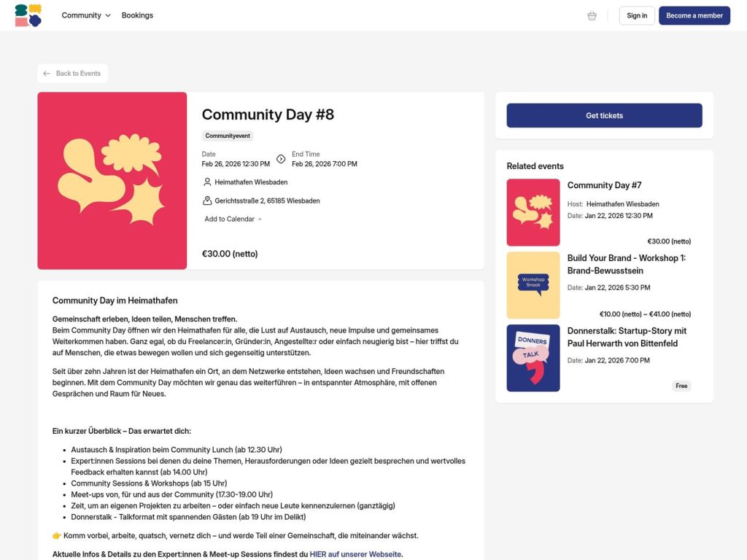Click the Communityevent tag below the title
Viewport: 747px width, 560px height.
tap(226, 135)
